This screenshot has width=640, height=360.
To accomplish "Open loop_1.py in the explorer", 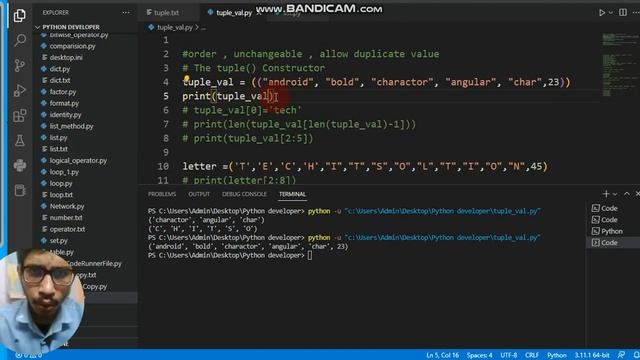I will coord(64,172).
